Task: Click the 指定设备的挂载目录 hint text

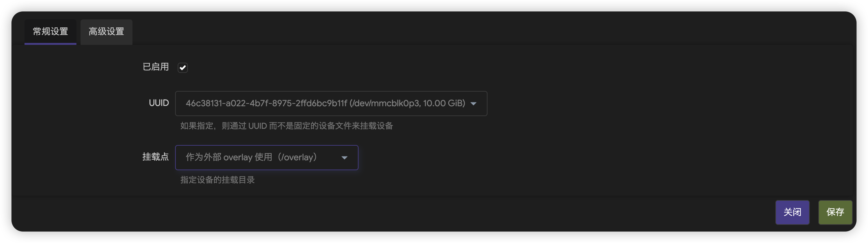Action: coord(217,180)
